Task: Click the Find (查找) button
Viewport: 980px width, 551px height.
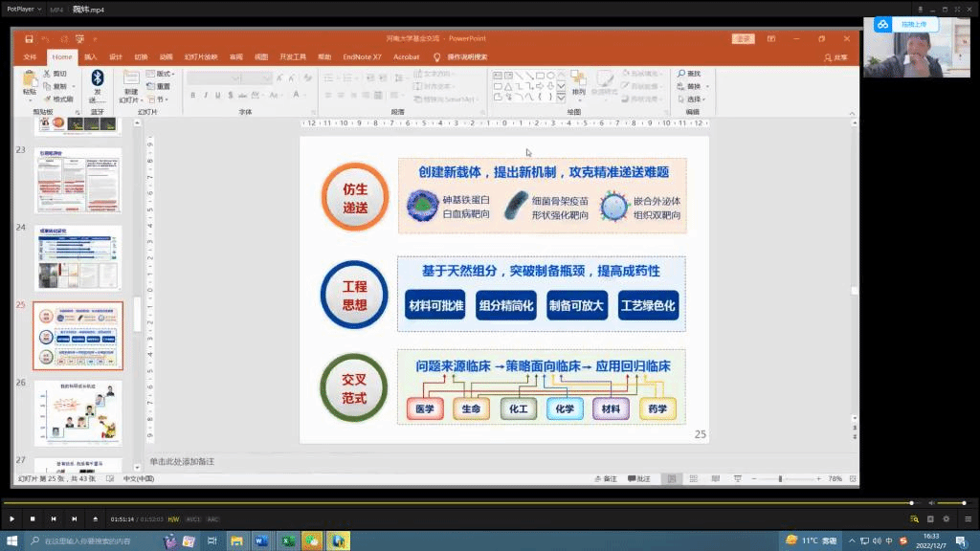Action: [689, 74]
